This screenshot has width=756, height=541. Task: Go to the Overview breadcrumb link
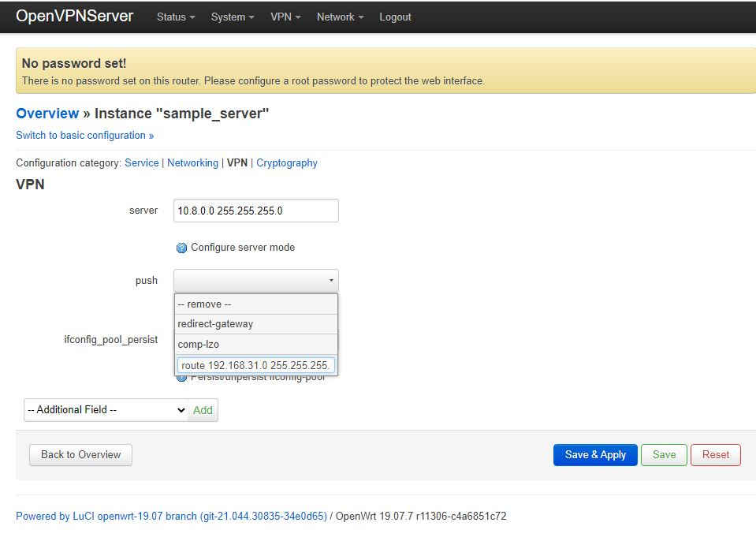[47, 114]
